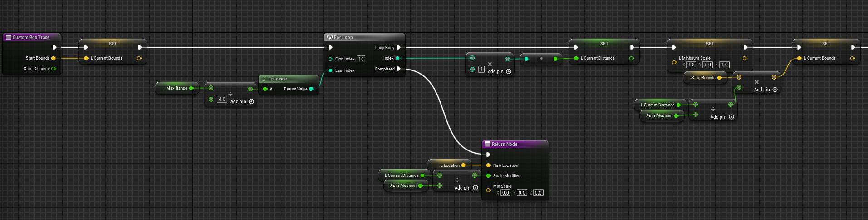The height and width of the screenshot is (220, 868).
Task: Click the 4.0 value field on divide node
Action: (222, 99)
